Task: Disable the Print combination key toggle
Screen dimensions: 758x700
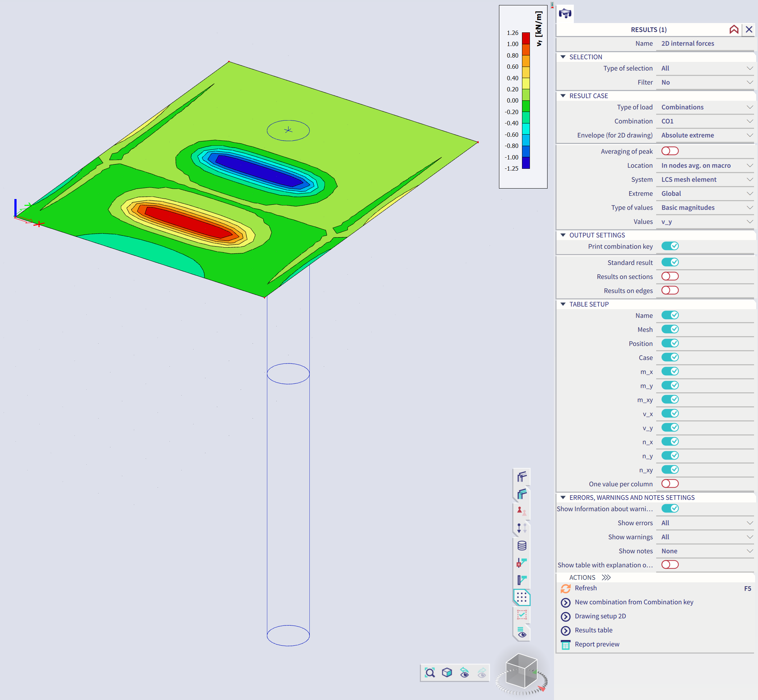Action: pyautogui.click(x=670, y=246)
